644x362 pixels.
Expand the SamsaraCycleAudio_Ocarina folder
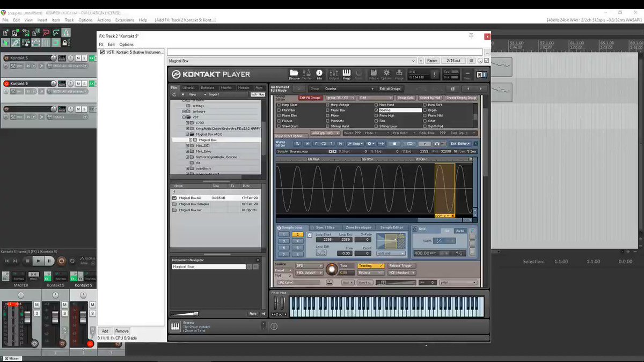coord(187,157)
